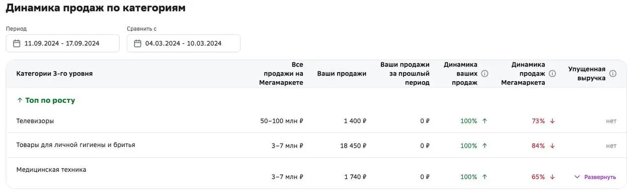The width and height of the screenshot is (644, 193).
Task: Expand Медицинская техника via Развернуть
Action: point(595,177)
